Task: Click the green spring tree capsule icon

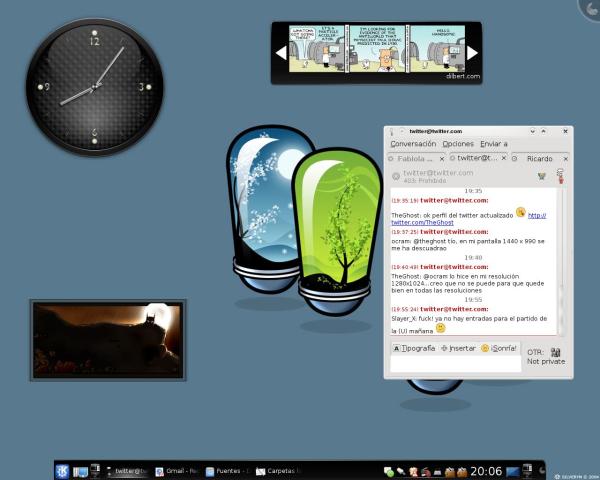Action: coord(337,232)
